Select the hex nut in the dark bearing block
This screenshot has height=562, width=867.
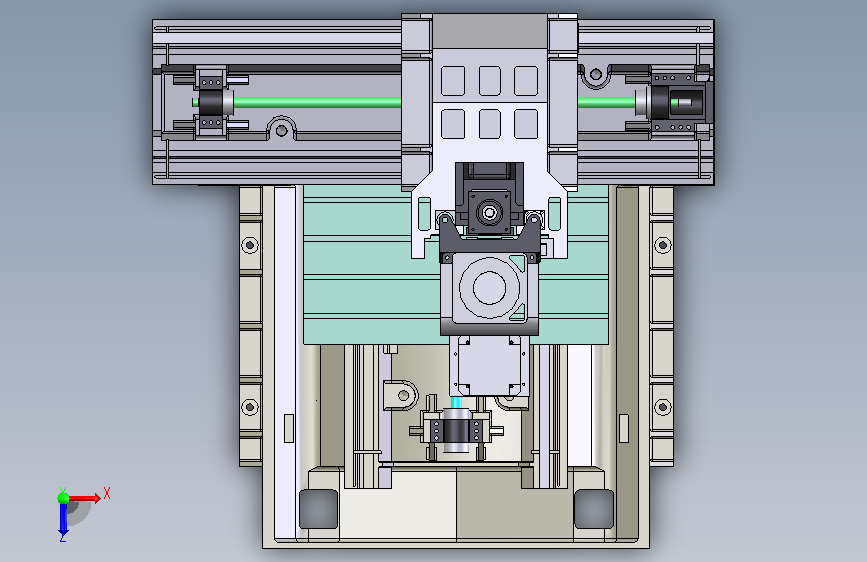[489, 212]
